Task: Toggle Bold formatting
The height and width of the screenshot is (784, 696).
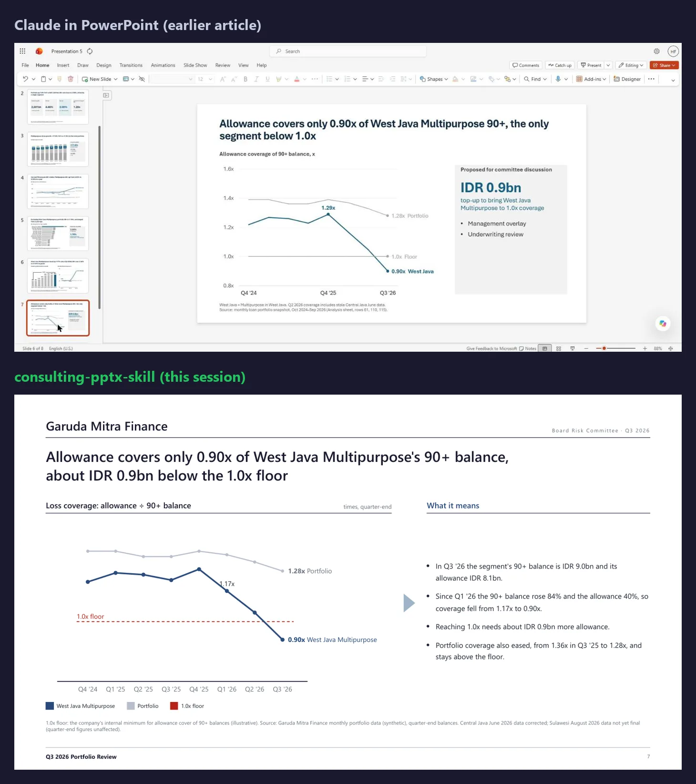Action: [x=246, y=79]
